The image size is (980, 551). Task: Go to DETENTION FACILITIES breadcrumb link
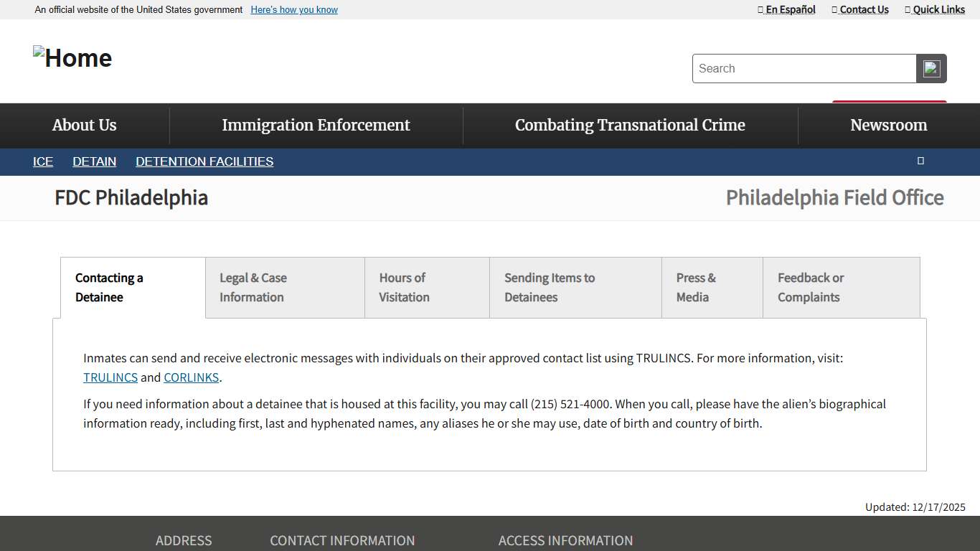point(204,162)
